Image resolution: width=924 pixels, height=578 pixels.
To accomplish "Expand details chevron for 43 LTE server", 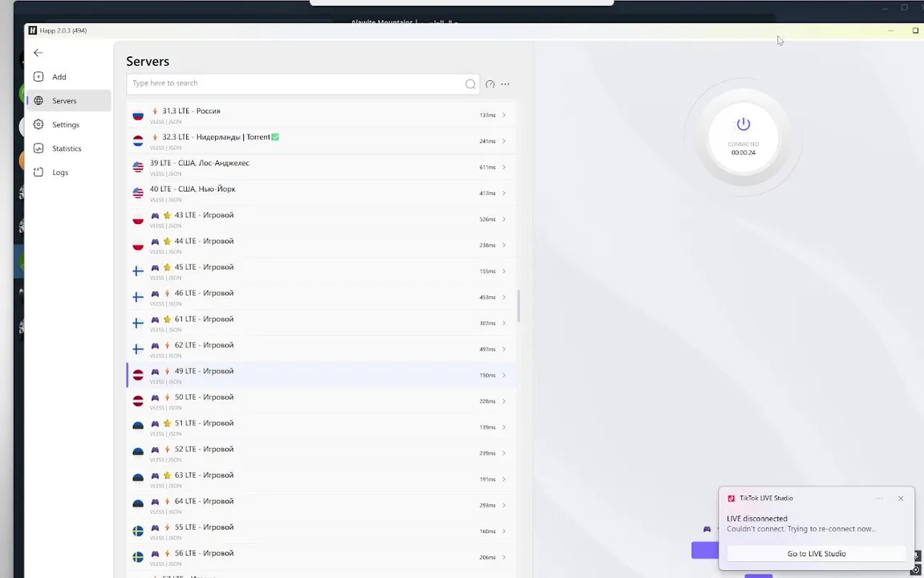I will (x=504, y=219).
